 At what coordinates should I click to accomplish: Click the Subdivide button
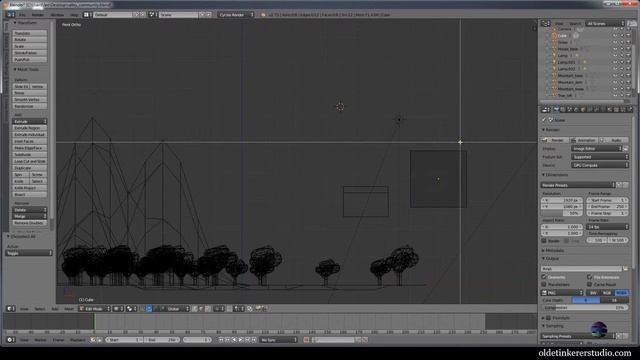click(29, 155)
